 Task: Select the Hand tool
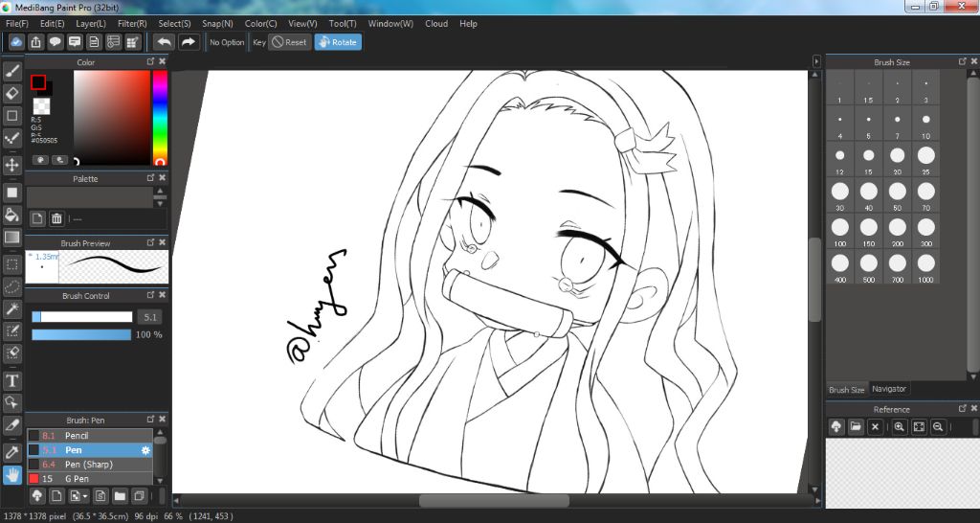coord(11,475)
